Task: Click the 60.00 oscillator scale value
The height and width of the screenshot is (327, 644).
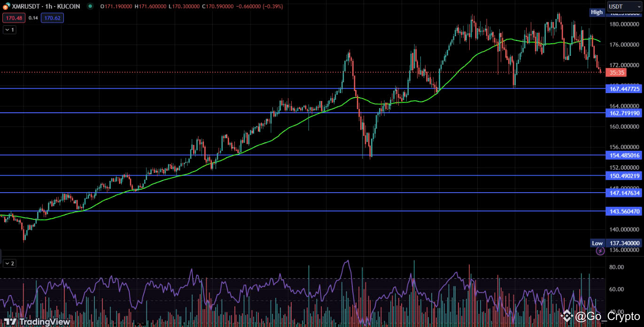Action: (x=616, y=290)
